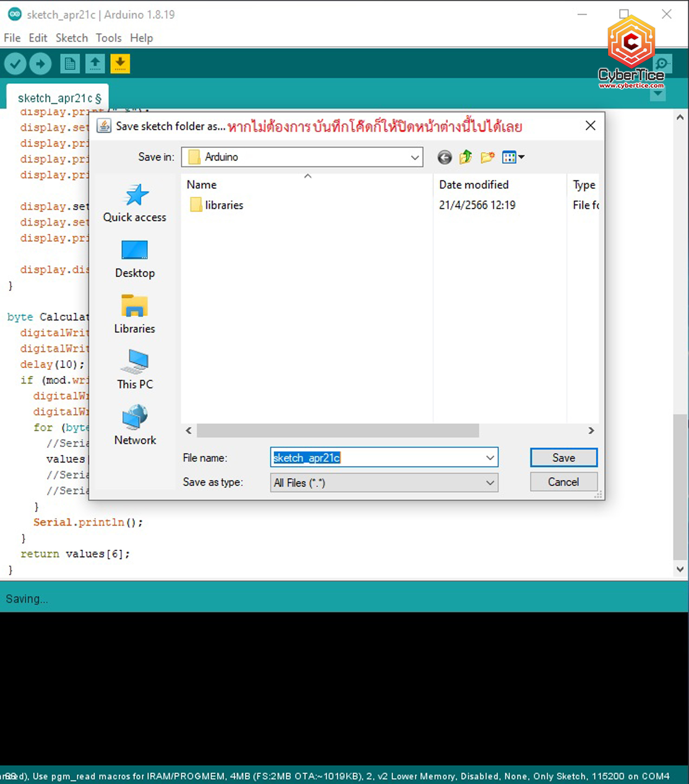This screenshot has width=689, height=784.
Task: Click the file list scroll right arrow
Action: [591, 431]
